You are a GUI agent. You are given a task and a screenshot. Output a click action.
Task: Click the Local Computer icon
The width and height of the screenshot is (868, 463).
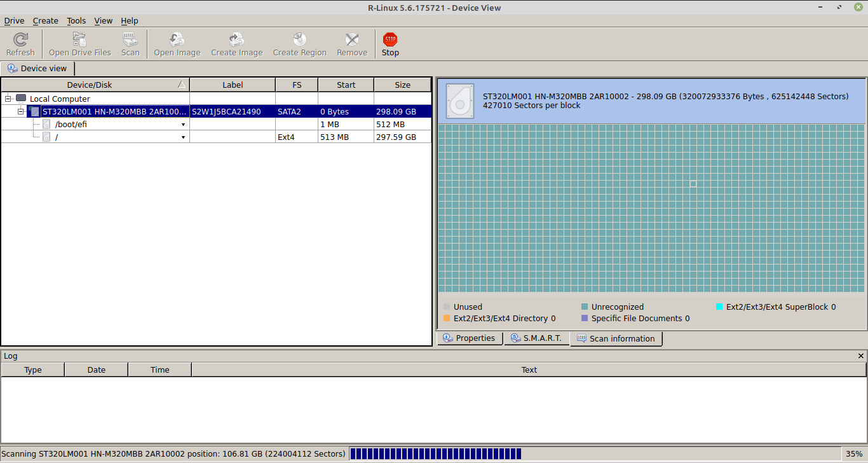[x=21, y=99]
